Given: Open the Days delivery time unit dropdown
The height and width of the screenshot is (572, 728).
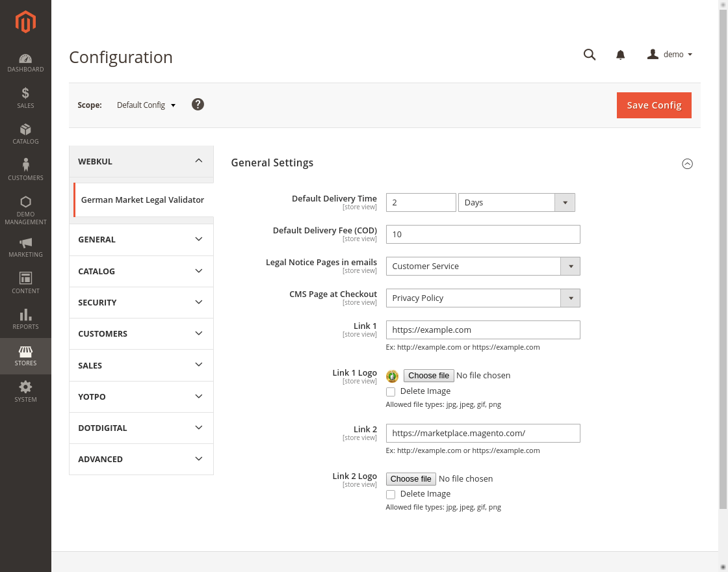Looking at the screenshot, I should tap(516, 202).
